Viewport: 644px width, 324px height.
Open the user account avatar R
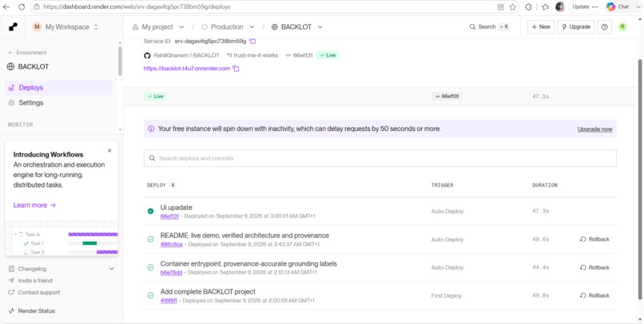pos(622,27)
